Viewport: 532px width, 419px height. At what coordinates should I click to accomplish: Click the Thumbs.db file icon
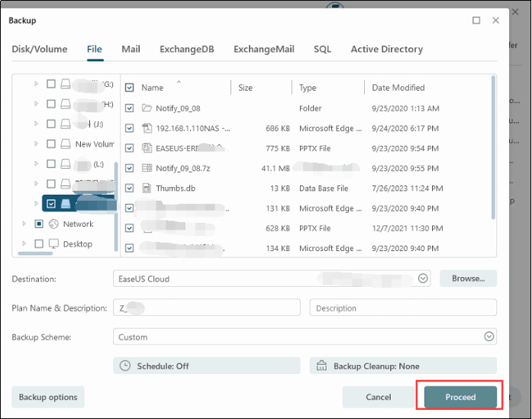147,189
